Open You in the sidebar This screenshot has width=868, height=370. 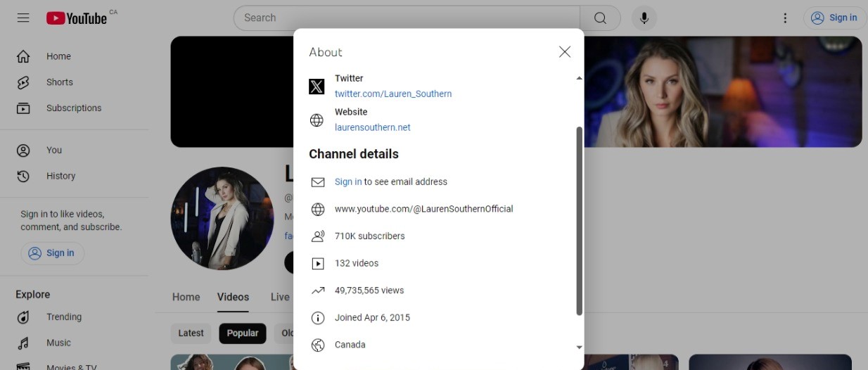[x=74, y=150]
